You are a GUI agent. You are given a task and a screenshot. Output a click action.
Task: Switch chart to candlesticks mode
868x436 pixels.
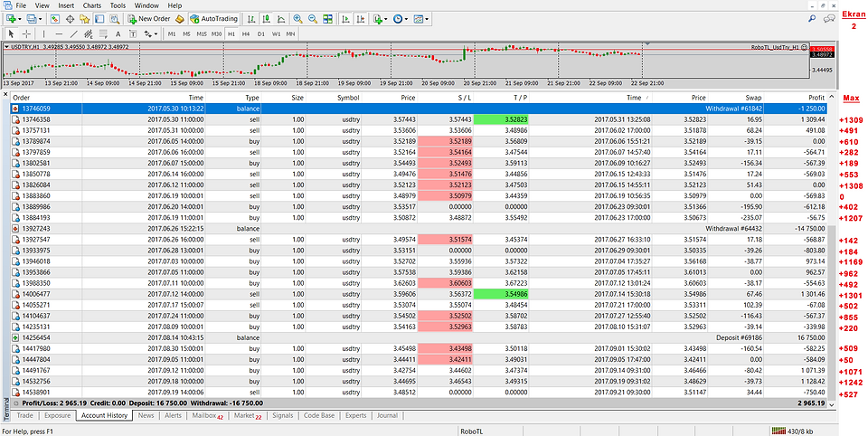[266, 19]
